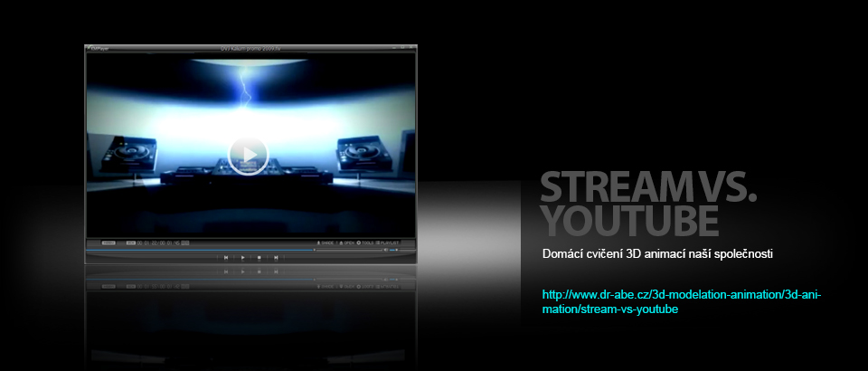This screenshot has height=371, width=868.
Task: Click the Domácí cvičení 3D animací subtitle
Action: coord(657,254)
